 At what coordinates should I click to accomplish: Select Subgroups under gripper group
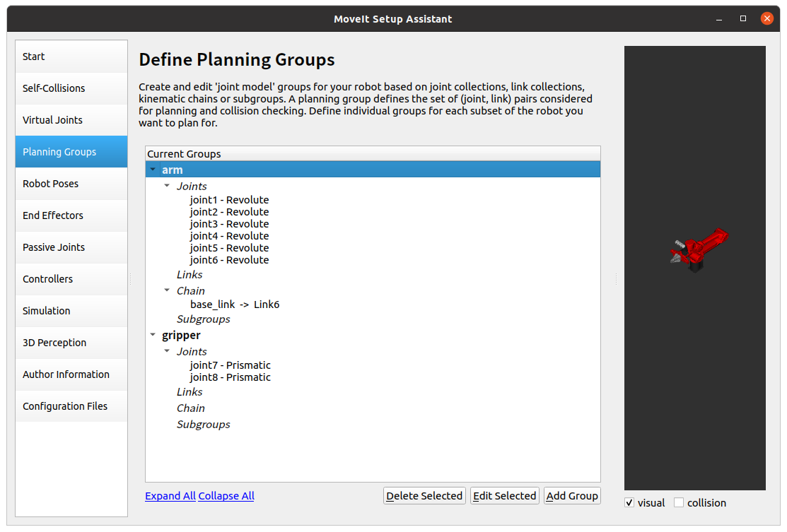[203, 425]
